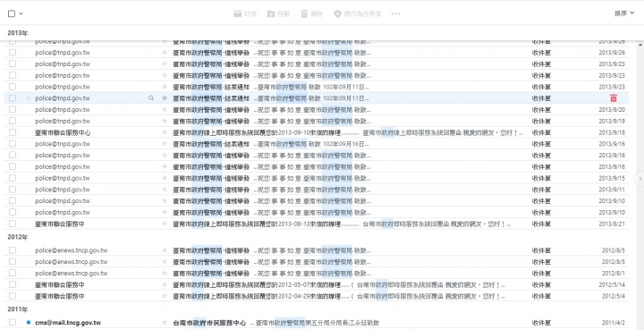Star the message dated 2013/9/11

[x=165, y=190]
